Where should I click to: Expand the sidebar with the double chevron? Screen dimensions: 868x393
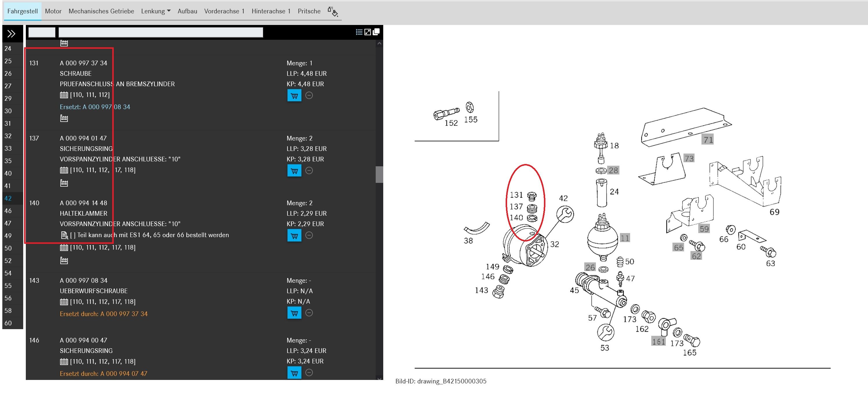click(11, 34)
